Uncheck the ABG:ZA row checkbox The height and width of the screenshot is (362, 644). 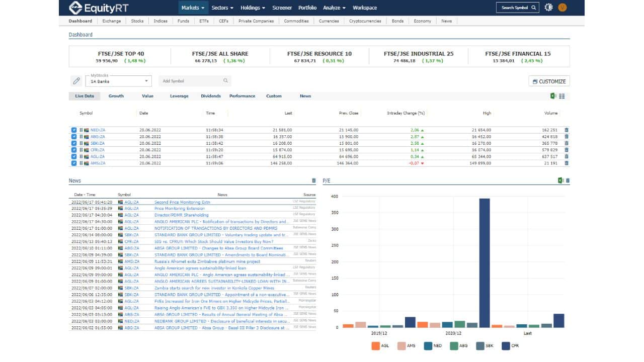tap(74, 137)
